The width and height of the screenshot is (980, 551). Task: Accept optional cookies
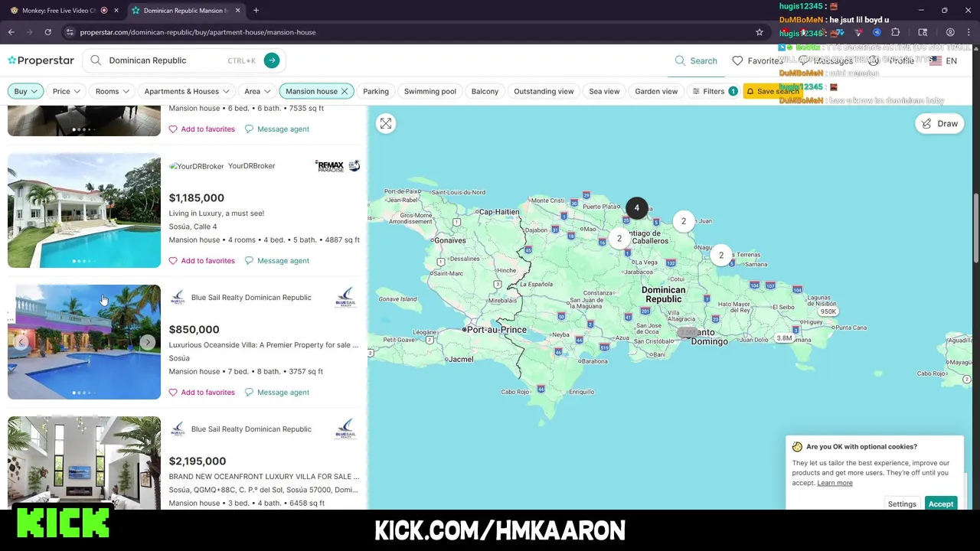pos(941,504)
